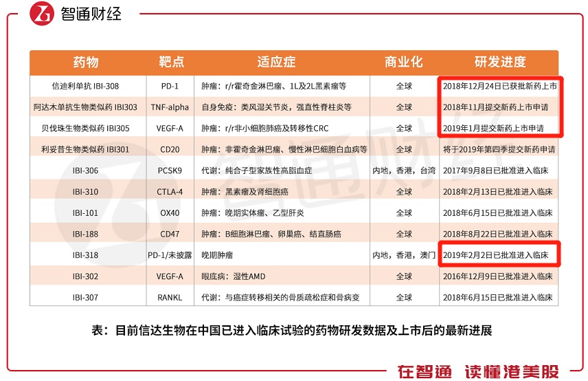Click the IBI-307 drug cell
The height and width of the screenshot is (381, 588).
[x=85, y=298]
